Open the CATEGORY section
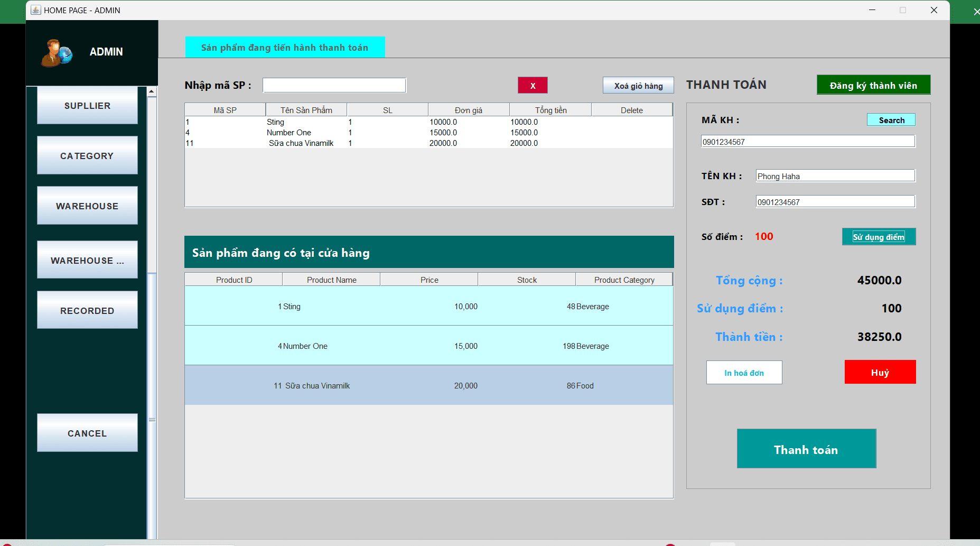The width and height of the screenshot is (980, 546). point(87,156)
